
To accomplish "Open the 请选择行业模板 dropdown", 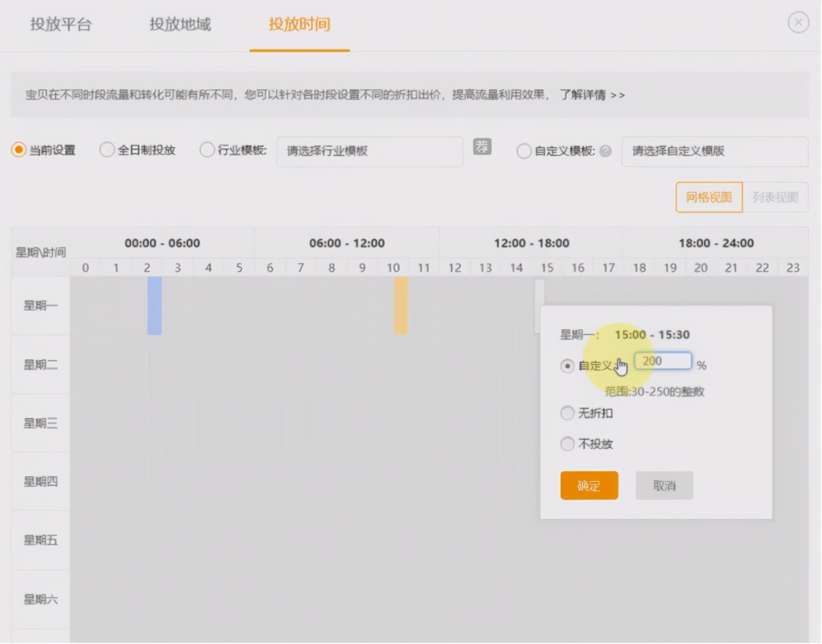I will click(x=369, y=151).
